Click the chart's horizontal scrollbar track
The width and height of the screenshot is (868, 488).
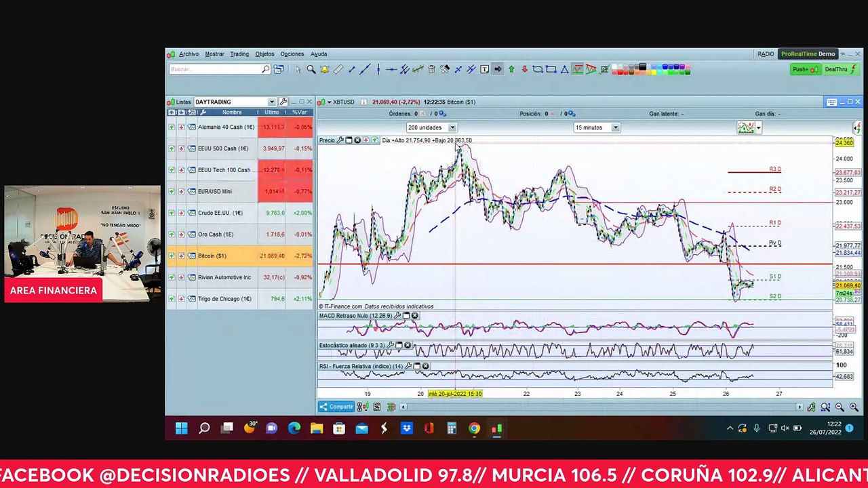600,407
